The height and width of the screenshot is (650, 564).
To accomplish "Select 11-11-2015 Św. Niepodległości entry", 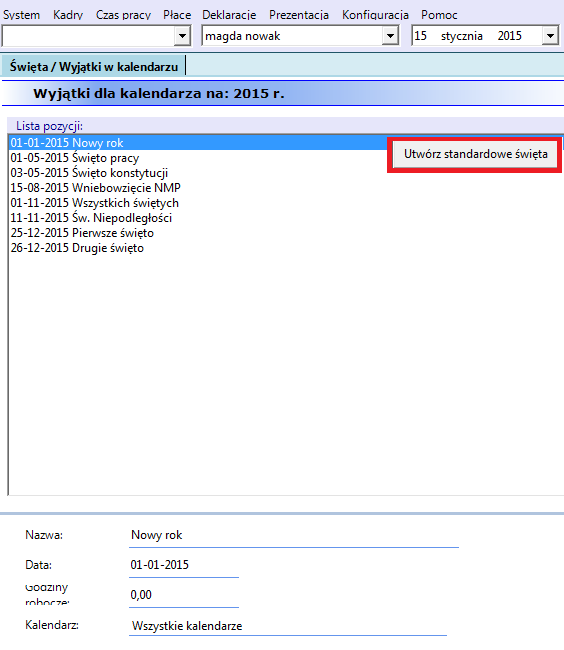I will coord(91,218).
